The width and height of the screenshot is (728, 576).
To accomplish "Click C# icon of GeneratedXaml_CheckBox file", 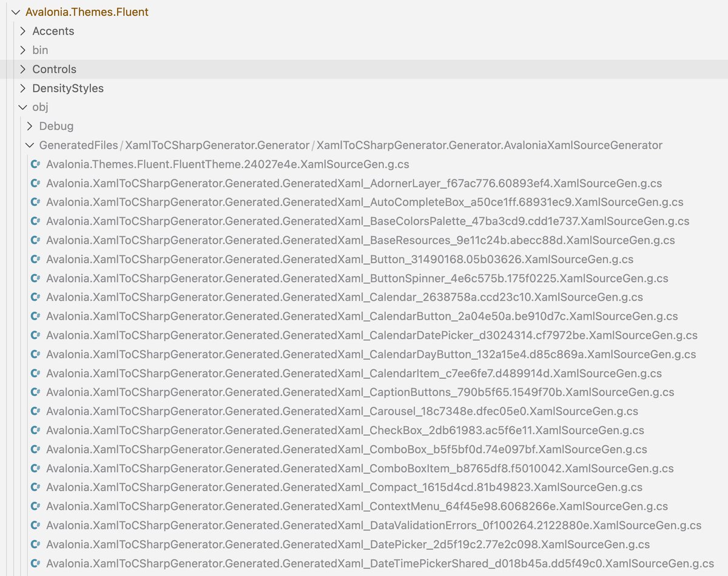I will [x=36, y=430].
